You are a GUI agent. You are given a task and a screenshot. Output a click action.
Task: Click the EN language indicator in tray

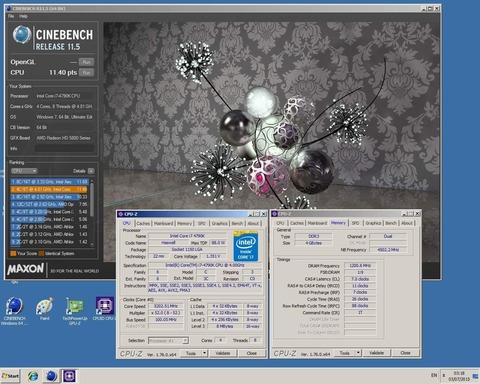(434, 375)
